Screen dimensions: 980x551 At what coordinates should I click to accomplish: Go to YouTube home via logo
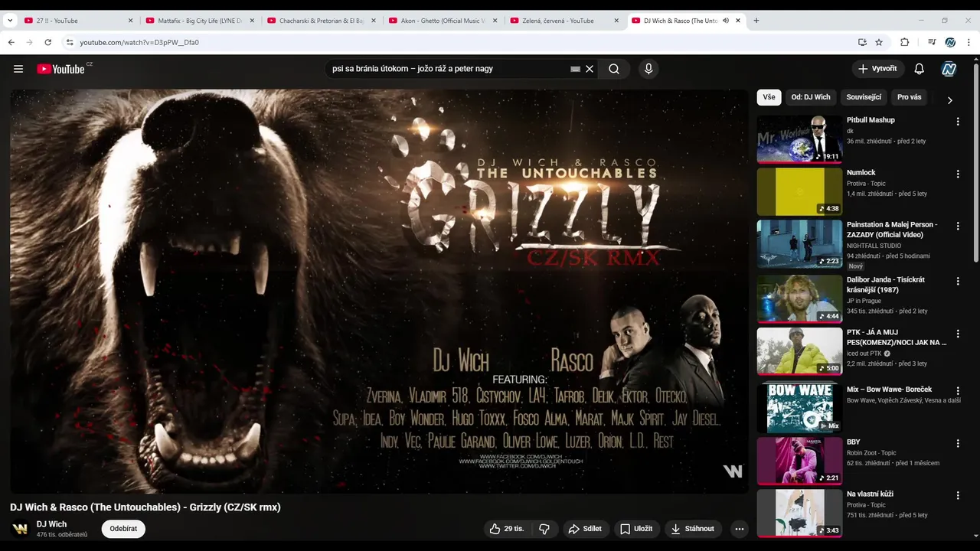61,69
